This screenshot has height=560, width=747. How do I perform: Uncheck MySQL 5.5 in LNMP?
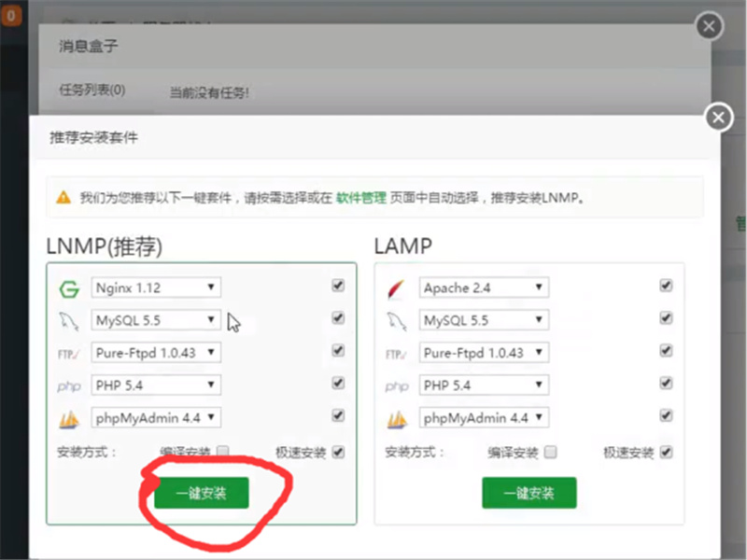tap(338, 318)
